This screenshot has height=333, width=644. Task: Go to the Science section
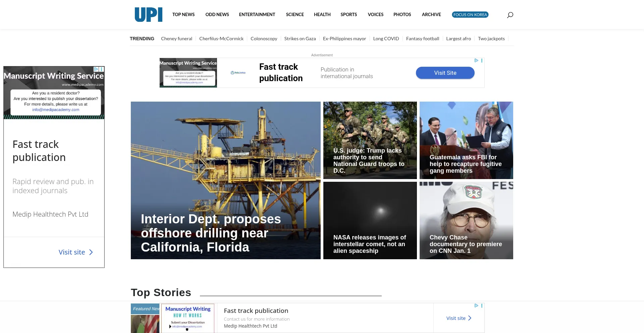[294, 15]
